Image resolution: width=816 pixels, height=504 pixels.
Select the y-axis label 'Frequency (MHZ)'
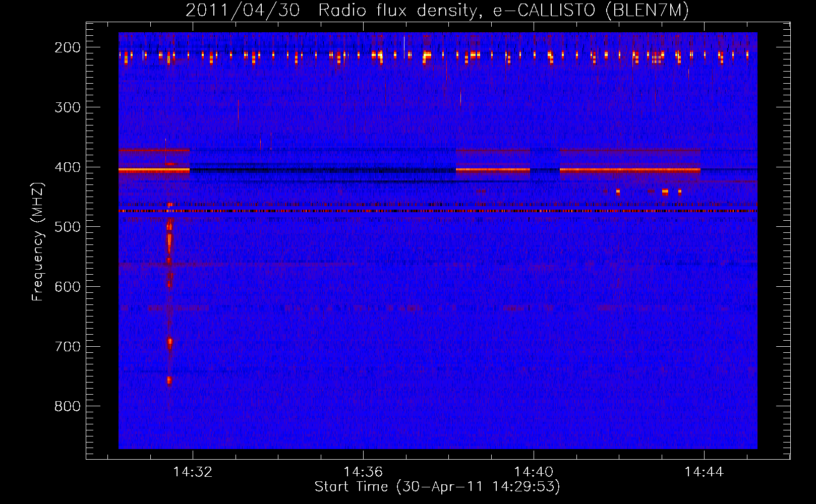click(38, 241)
